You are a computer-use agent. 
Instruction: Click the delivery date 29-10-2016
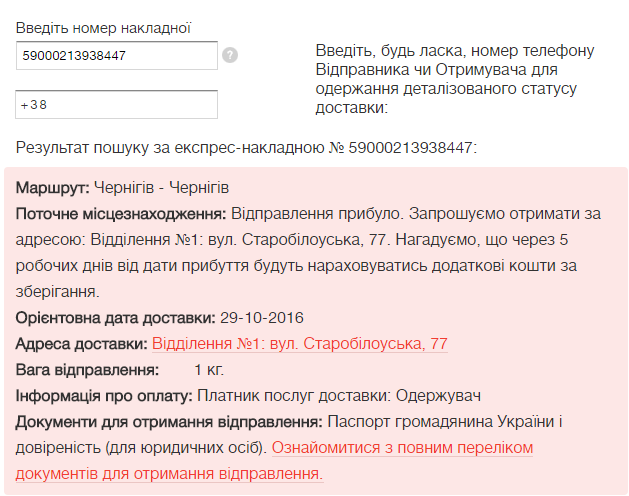[x=261, y=318]
